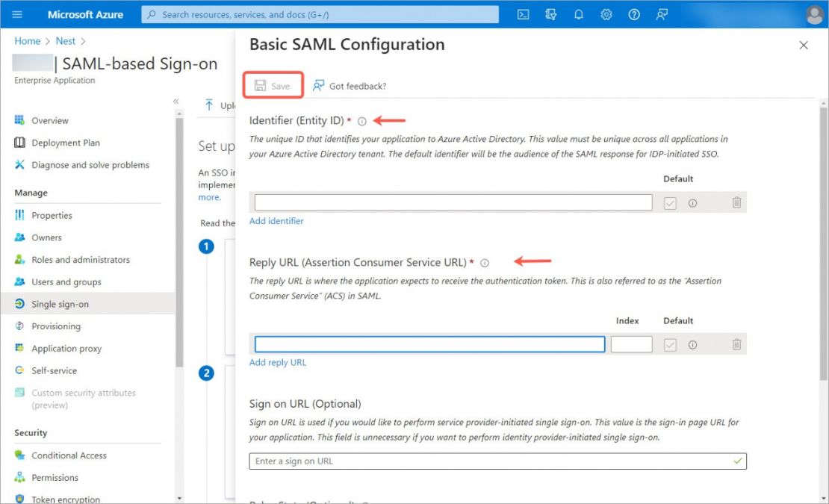Delete the reply URL row with trash icon
Viewport: 829px width, 504px height.
736,344
